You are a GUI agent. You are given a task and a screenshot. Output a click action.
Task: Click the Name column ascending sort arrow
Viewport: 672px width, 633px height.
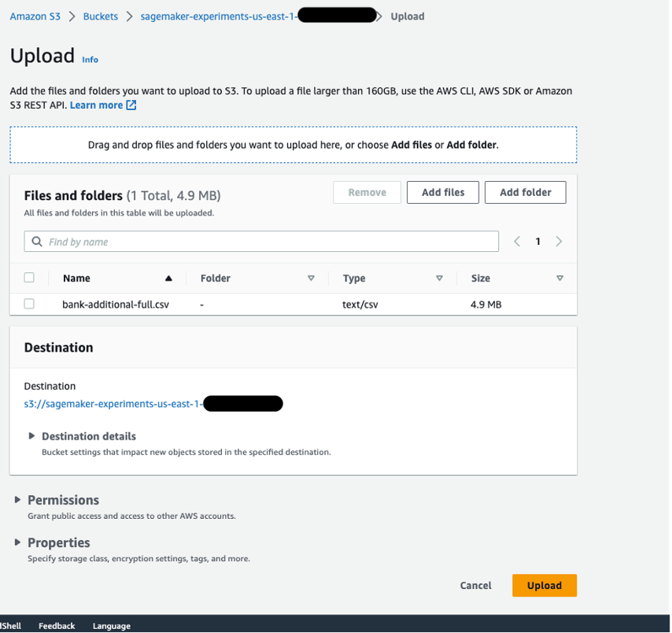coord(168,279)
